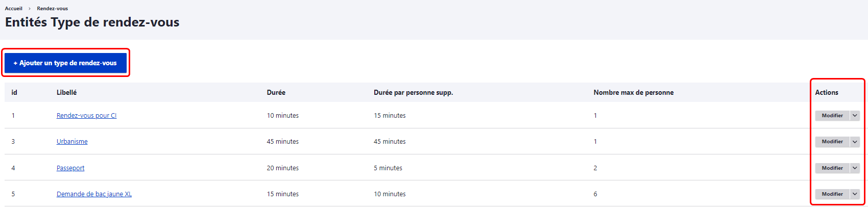Expand actions dropdown arrow for Urbanisme
This screenshot has width=868, height=210.
[x=855, y=142]
